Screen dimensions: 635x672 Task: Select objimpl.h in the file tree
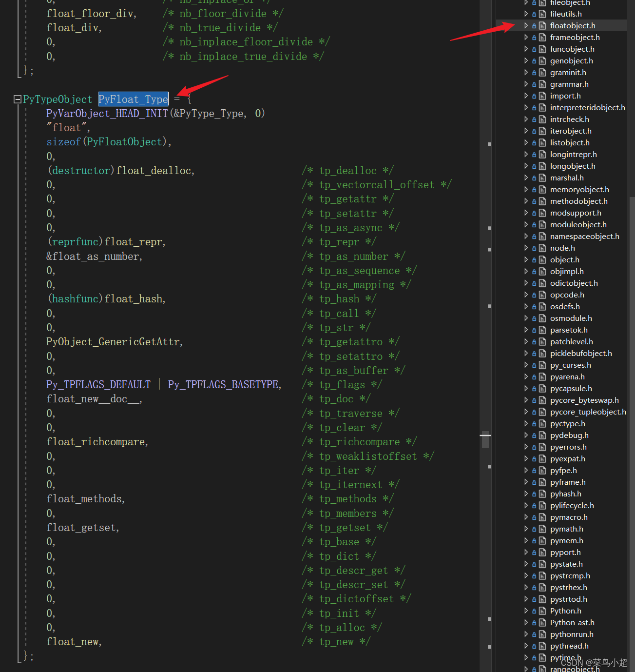[x=567, y=271]
